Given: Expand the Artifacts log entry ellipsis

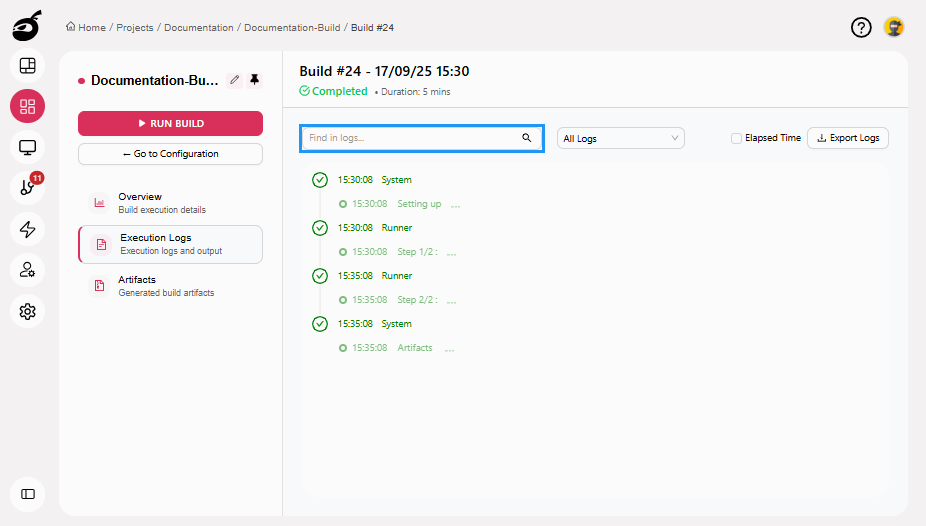Looking at the screenshot, I should pyautogui.click(x=450, y=349).
